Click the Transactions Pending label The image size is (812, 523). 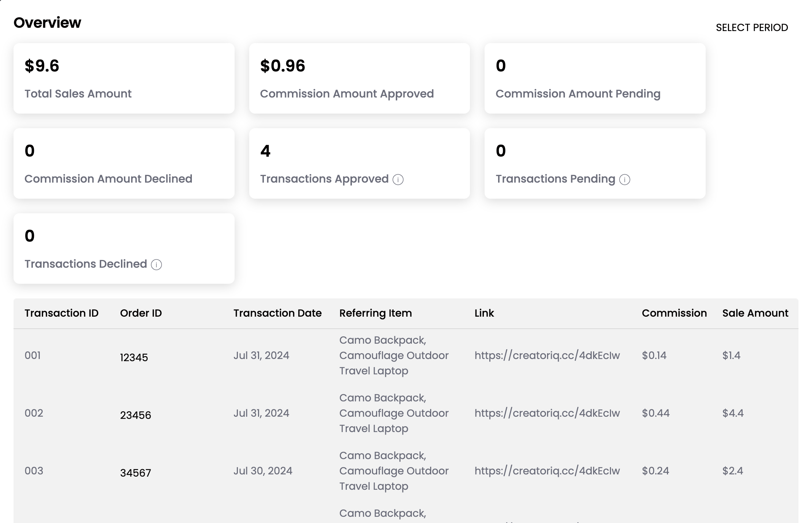point(555,179)
